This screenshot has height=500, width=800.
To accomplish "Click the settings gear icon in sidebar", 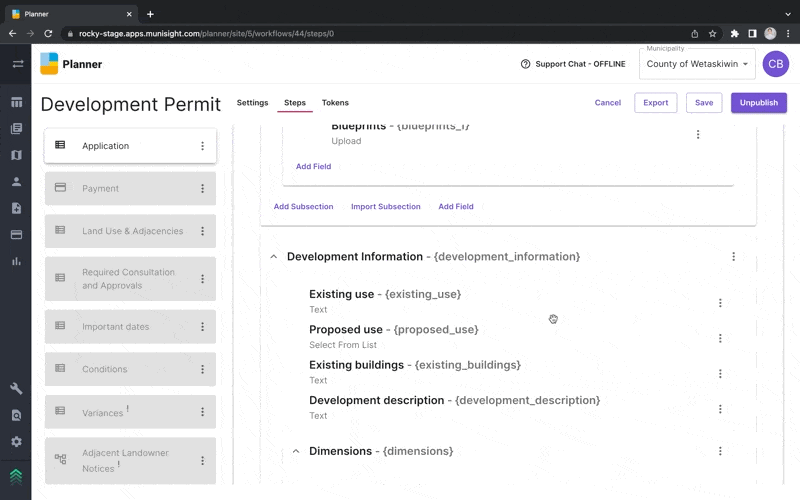I will click(16, 441).
